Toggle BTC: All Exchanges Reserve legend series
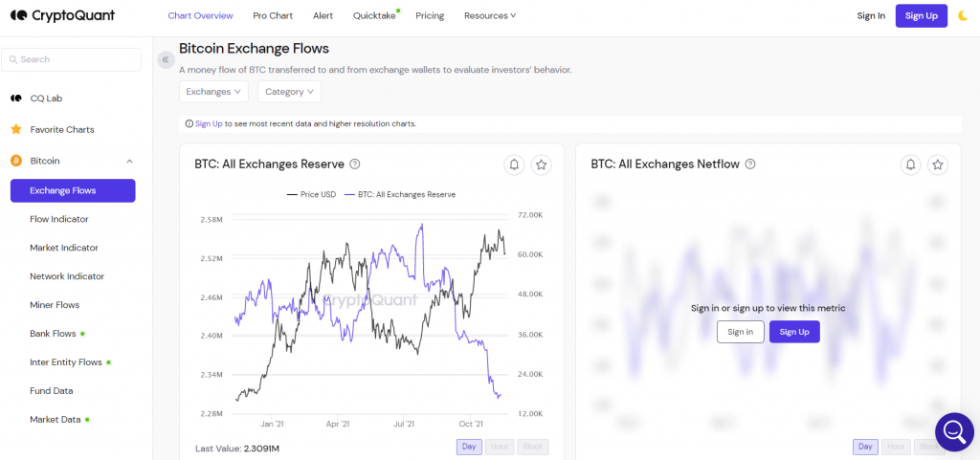 pyautogui.click(x=399, y=195)
